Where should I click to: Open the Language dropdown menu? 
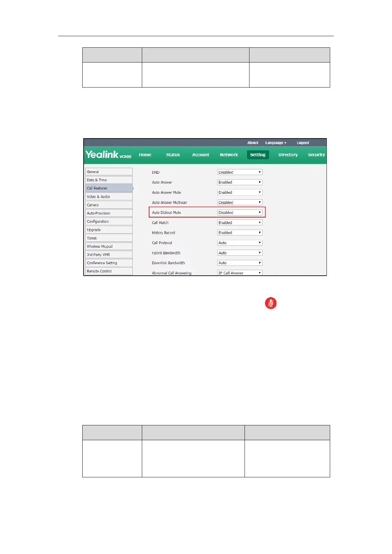[x=276, y=143]
